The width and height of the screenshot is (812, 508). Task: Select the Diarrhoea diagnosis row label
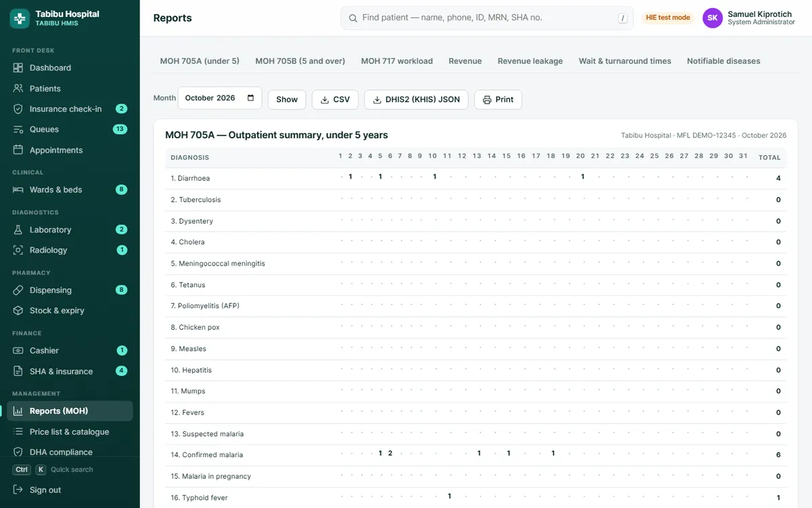pos(190,178)
